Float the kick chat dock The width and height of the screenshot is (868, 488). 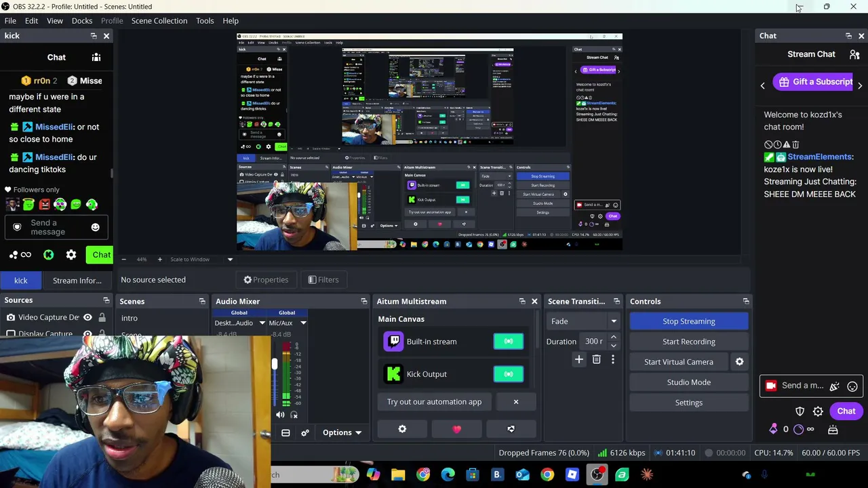pos(94,36)
